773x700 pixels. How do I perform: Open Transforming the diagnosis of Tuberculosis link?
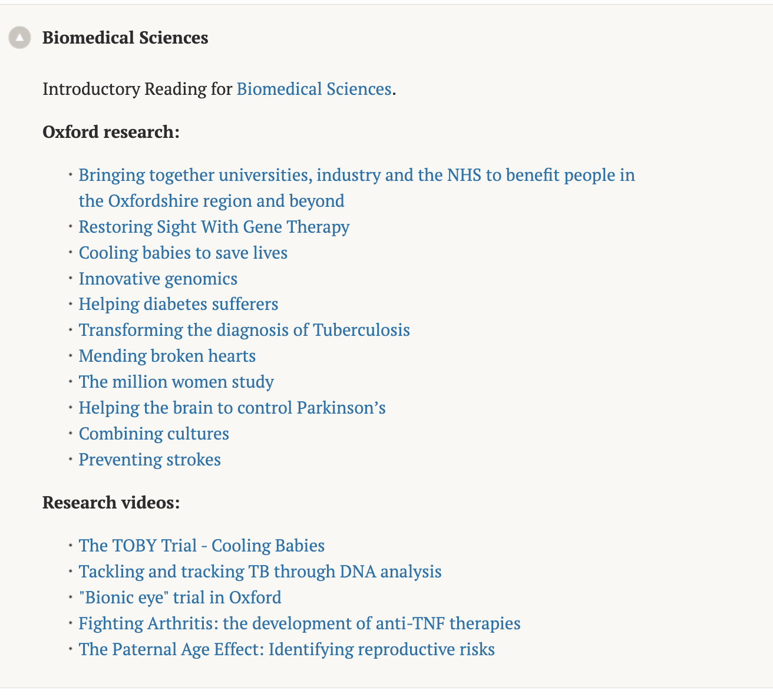click(245, 330)
